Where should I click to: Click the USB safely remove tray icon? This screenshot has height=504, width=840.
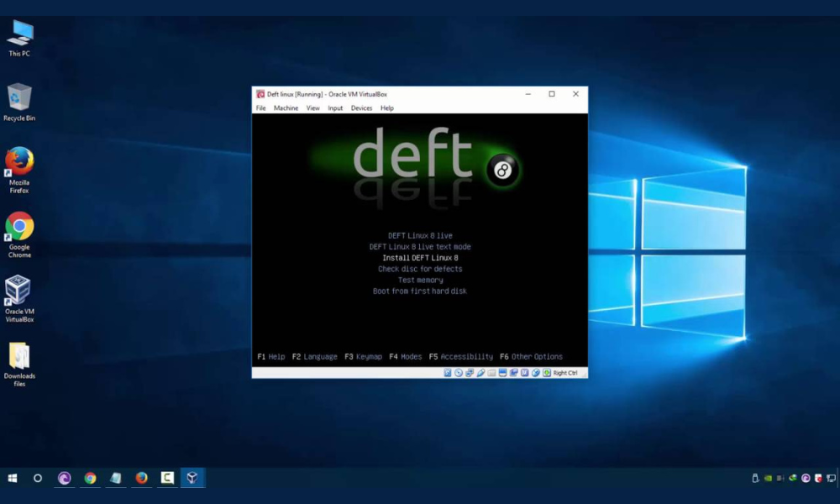(x=755, y=478)
